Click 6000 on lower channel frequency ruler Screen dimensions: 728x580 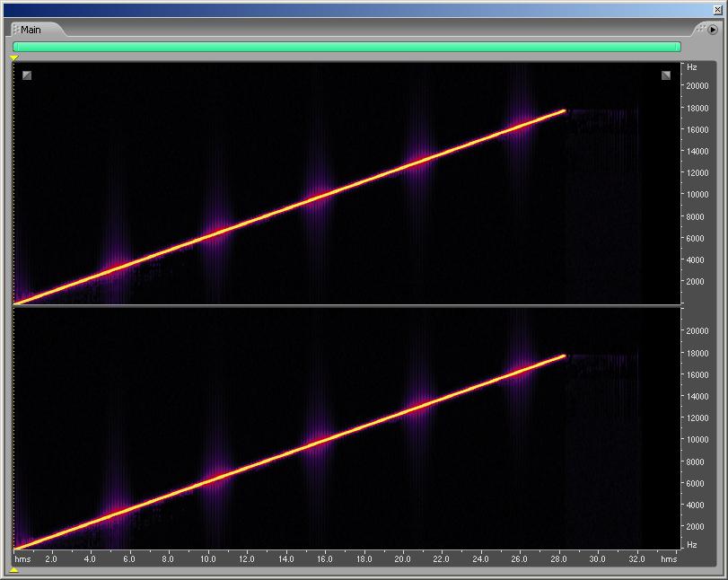695,483
